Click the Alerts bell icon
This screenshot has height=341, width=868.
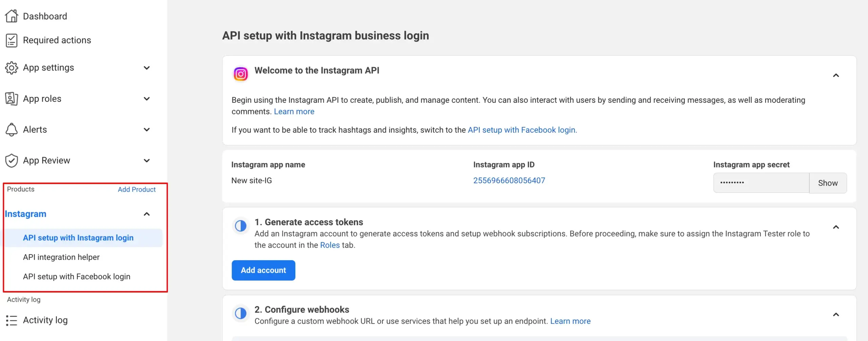(12, 130)
